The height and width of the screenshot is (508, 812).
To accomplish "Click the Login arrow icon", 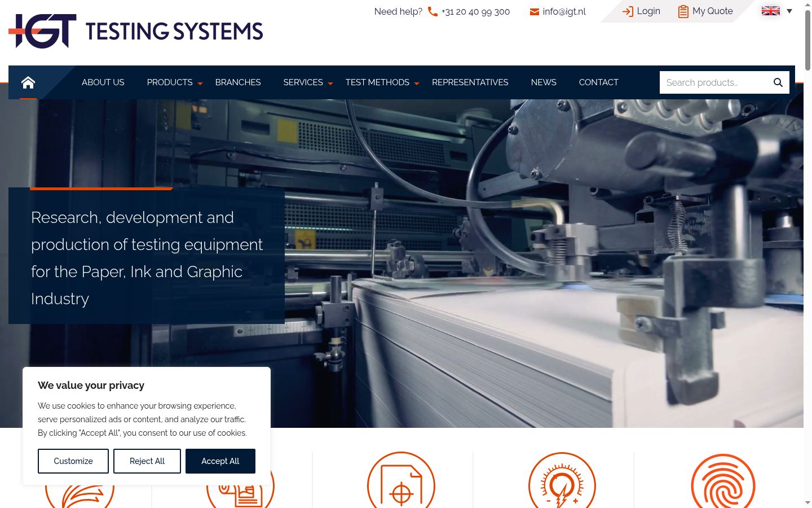I will coord(628,11).
